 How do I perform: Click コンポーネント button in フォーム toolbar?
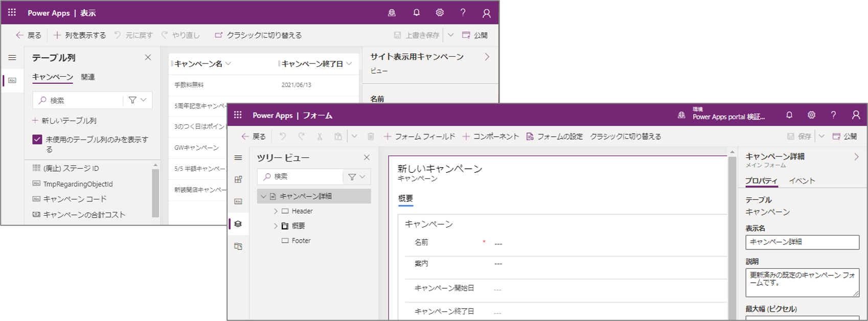[x=491, y=136]
